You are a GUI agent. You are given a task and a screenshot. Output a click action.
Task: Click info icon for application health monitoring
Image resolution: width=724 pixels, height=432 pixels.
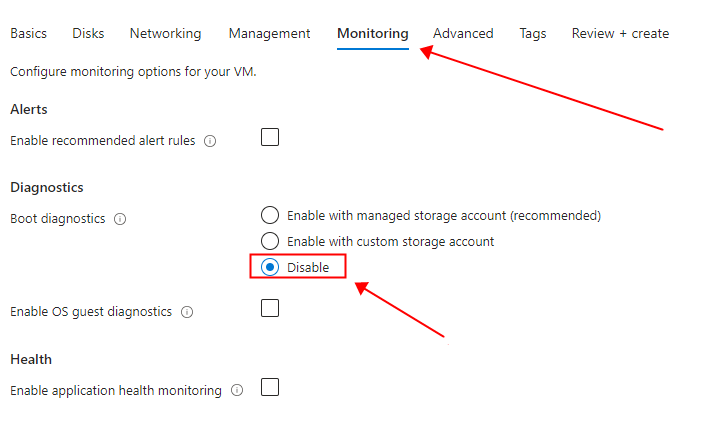coord(237,391)
